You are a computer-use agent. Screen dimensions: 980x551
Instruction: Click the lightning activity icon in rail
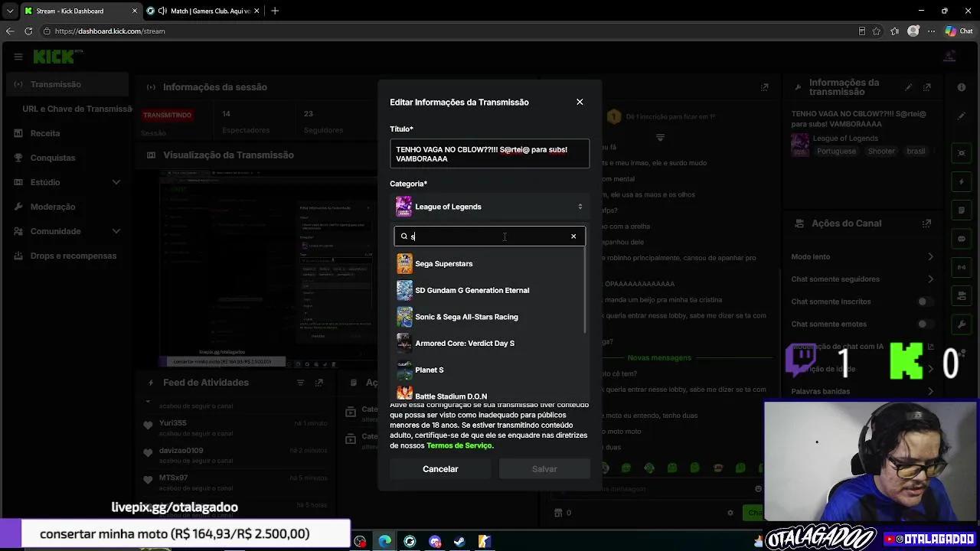[x=962, y=181]
